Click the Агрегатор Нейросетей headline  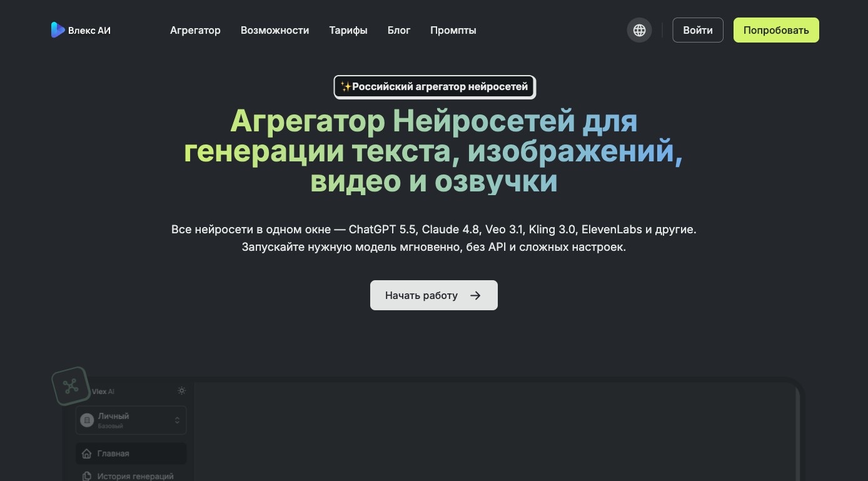[x=433, y=151]
